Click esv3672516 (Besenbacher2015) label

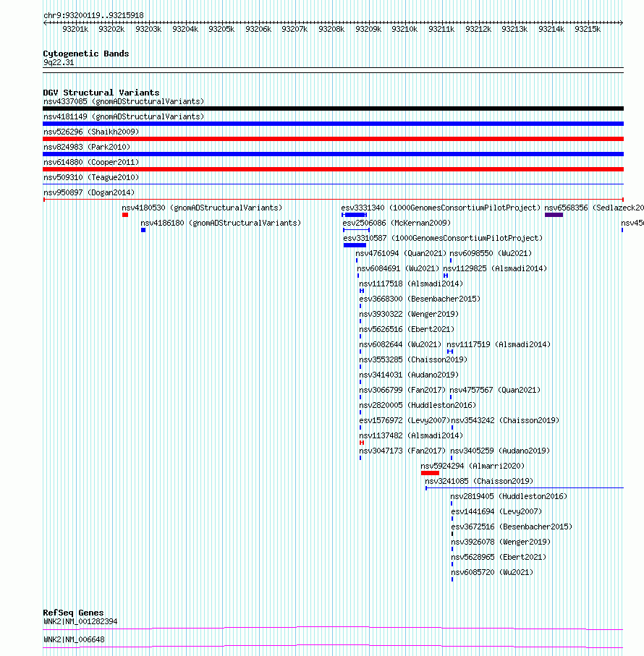(512, 527)
